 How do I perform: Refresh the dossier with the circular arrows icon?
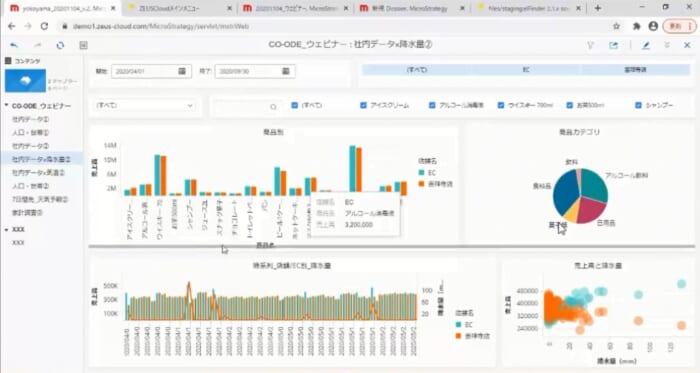tap(60, 45)
